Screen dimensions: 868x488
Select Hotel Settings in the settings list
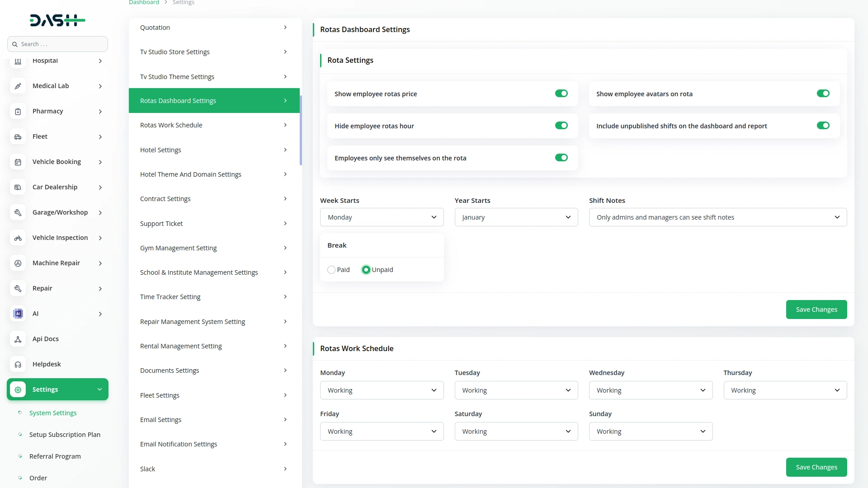click(214, 150)
